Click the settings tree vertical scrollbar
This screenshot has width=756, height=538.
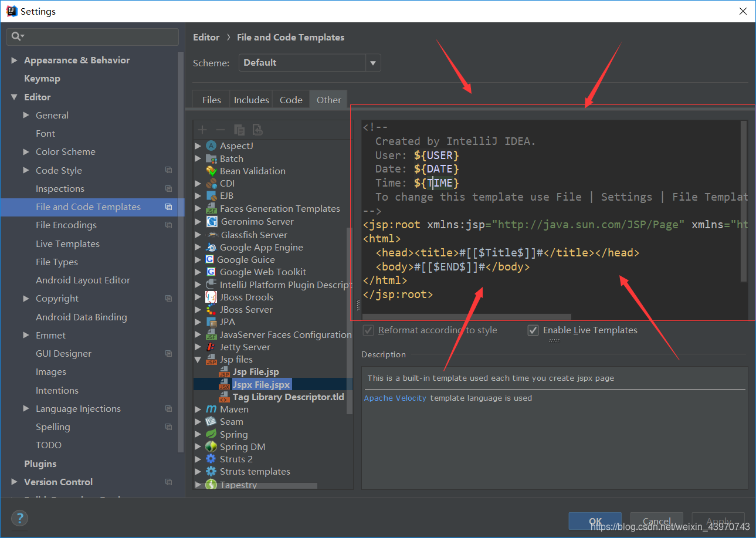point(181,252)
